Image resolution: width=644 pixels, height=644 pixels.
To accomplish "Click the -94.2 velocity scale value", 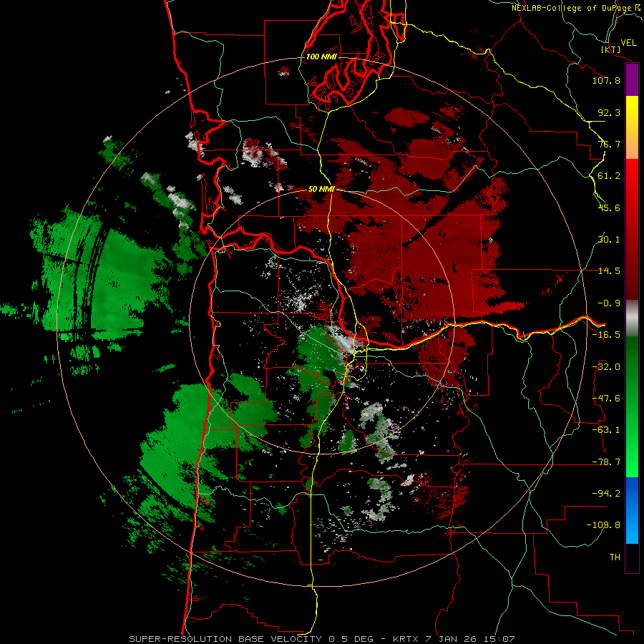I will (x=606, y=494).
